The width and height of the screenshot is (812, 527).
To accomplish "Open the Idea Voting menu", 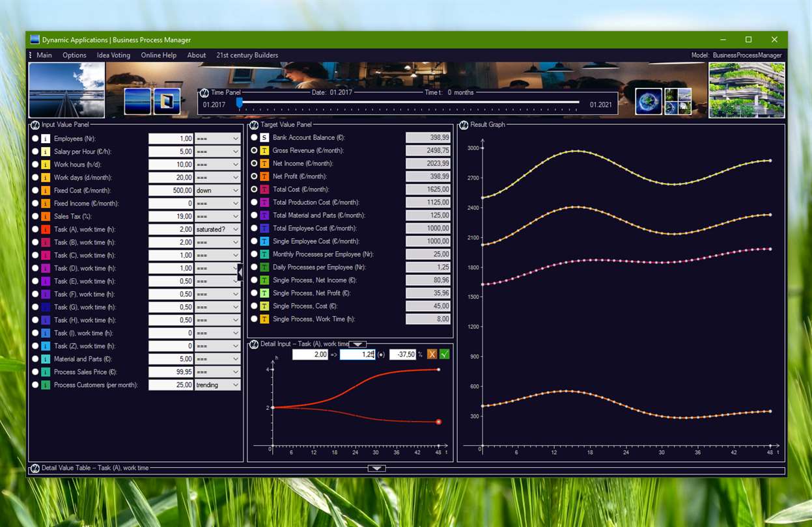I will [113, 55].
